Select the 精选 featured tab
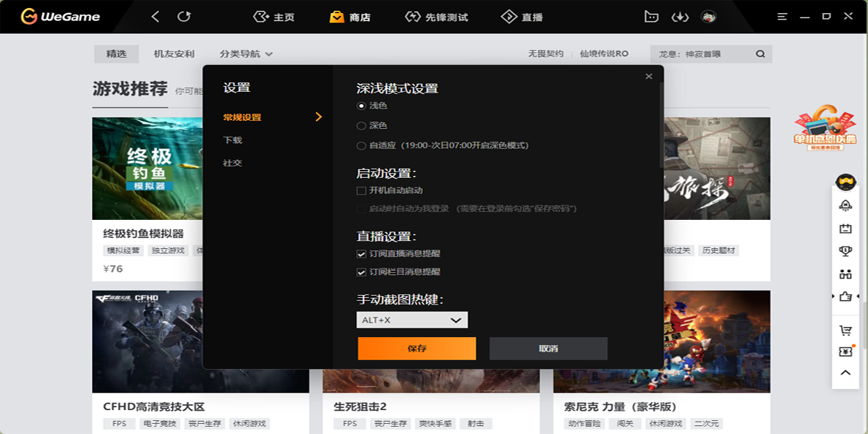 point(116,54)
